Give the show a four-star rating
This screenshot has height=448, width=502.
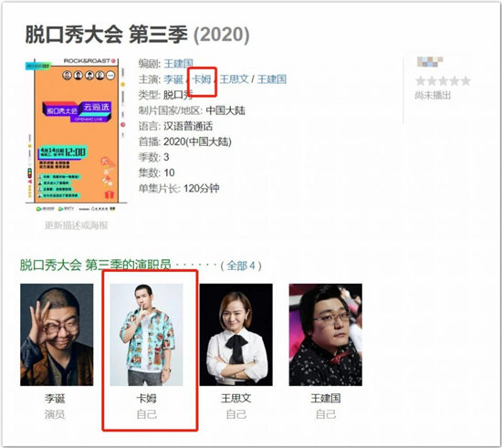tap(455, 81)
